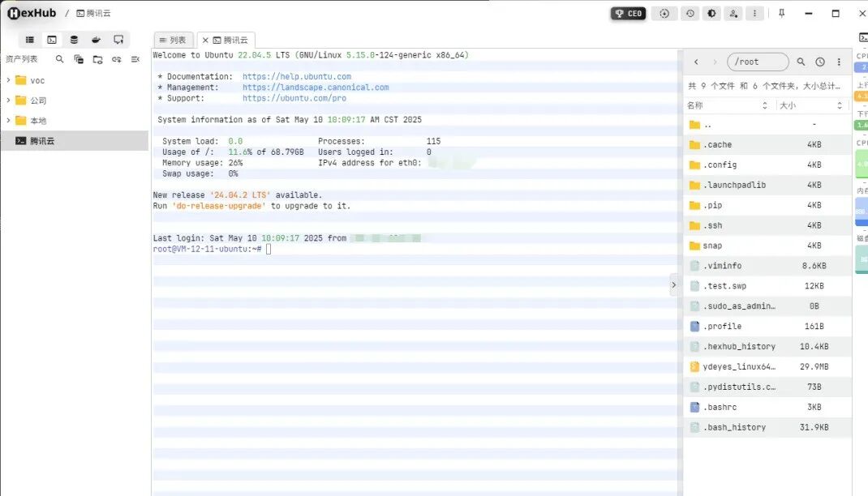Click the 腾讯云 breadcrumb in title bar
868x496 pixels.
pyautogui.click(x=93, y=13)
